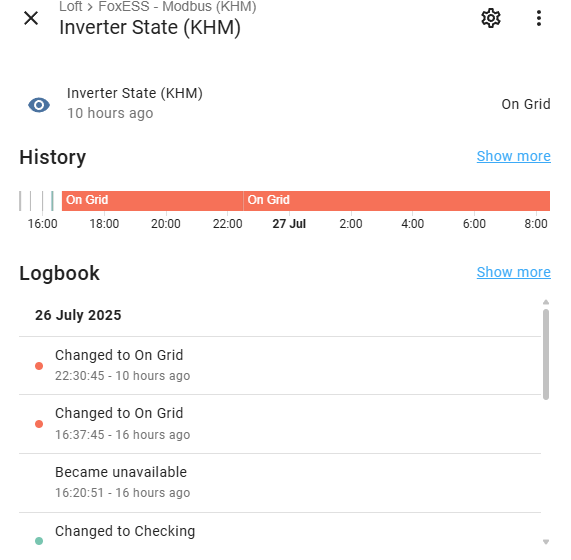
Task: Click the eye icon beside Inverter State
Action: click(39, 105)
